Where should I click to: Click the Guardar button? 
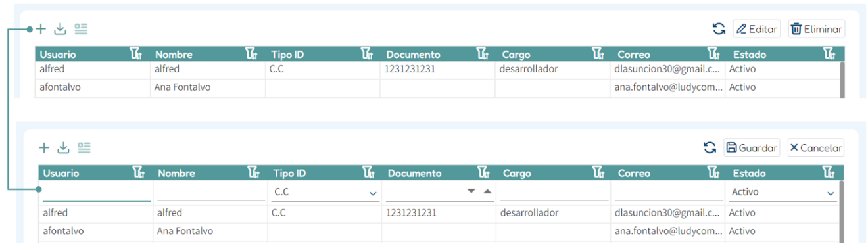click(x=751, y=148)
